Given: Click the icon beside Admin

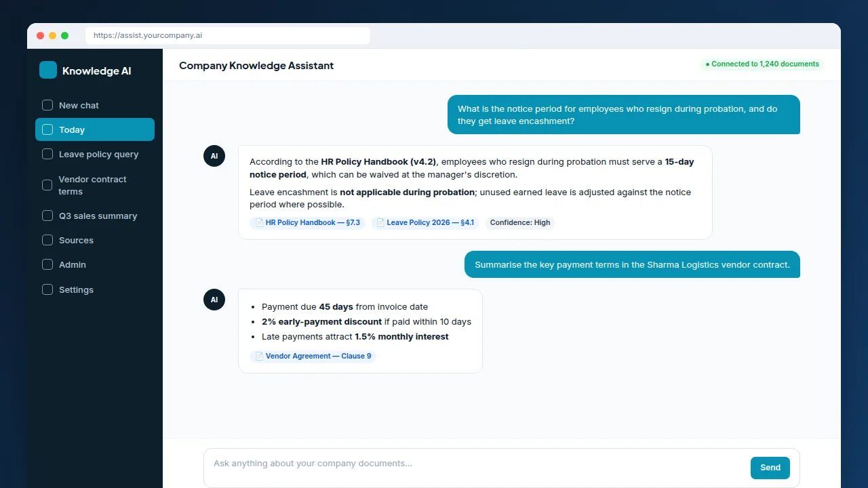Looking at the screenshot, I should (47, 264).
